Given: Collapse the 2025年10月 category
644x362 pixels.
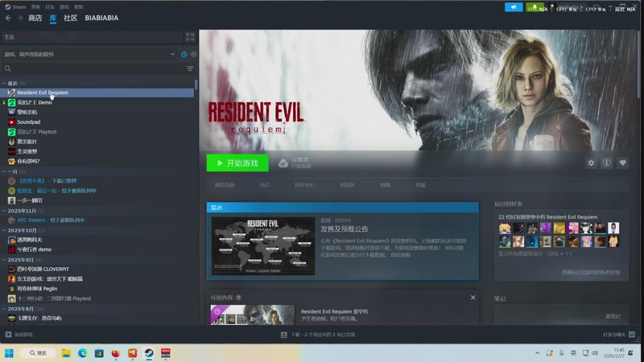Looking at the screenshot, I should point(4,231).
